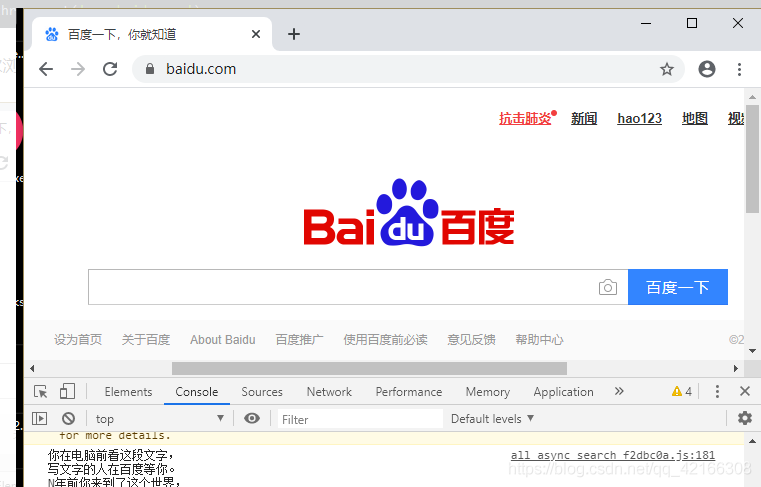Click the Baidu logo image
The width and height of the screenshot is (761, 487).
409,213
